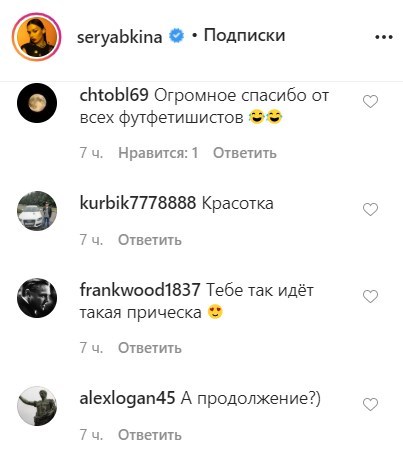The width and height of the screenshot is (403, 459).
Task: Open seryabkina's profile picture story
Action: 37,37
